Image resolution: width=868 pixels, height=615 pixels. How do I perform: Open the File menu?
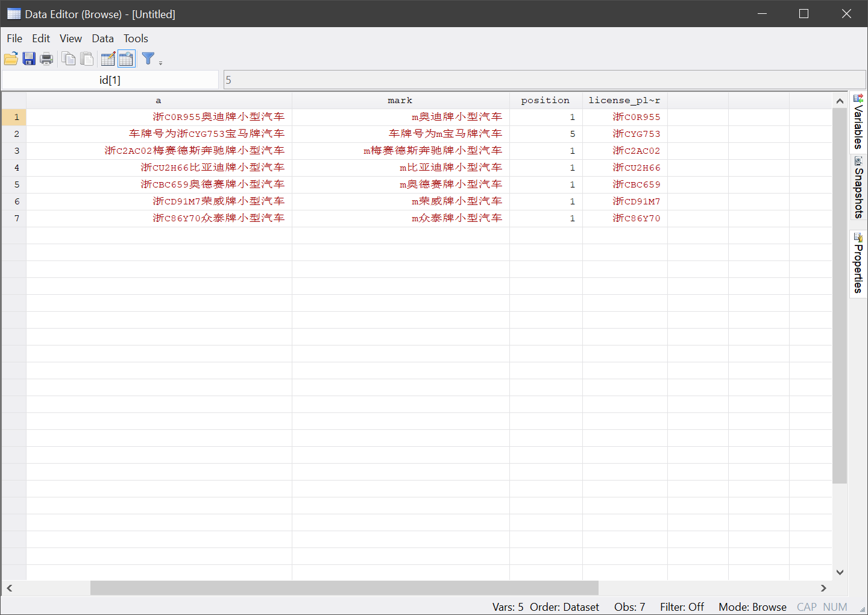point(14,39)
